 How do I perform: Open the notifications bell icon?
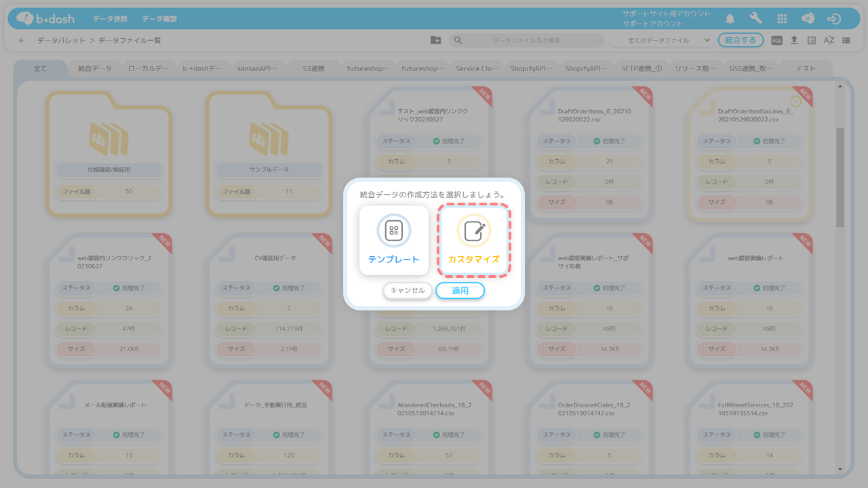(x=730, y=19)
